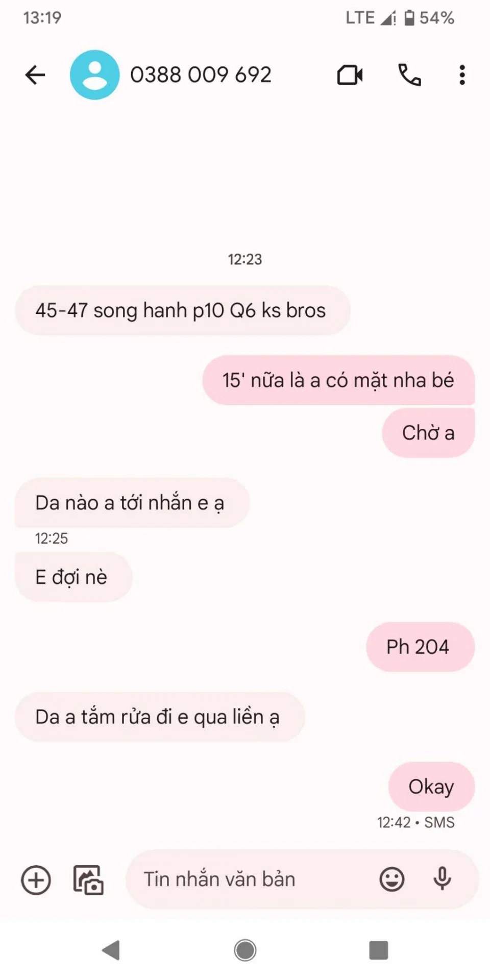Select the 45-47 song hanh address message

183,310
